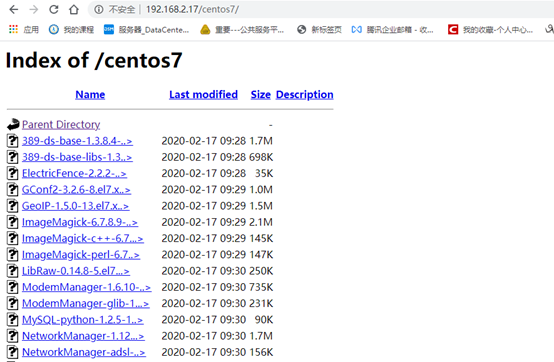
Task: Open the GeoIP-1.5.0-13.el7 file link
Action: tap(75, 206)
